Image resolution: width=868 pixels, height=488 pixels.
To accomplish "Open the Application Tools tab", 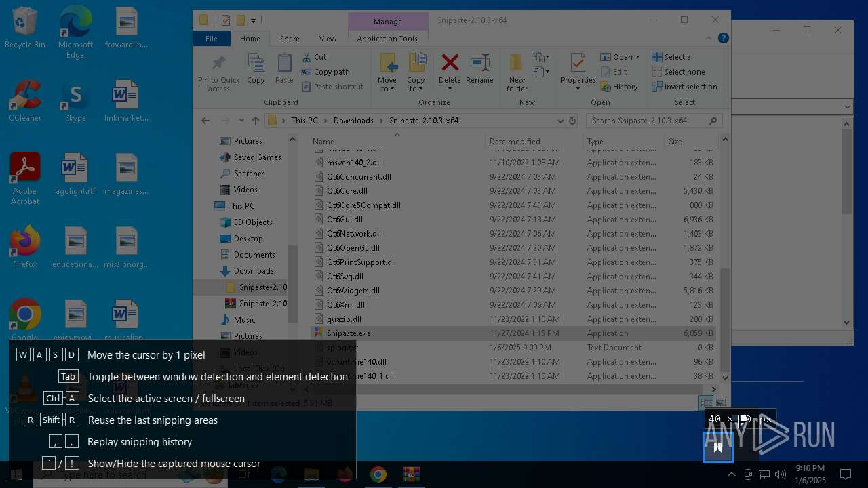I will tap(387, 39).
